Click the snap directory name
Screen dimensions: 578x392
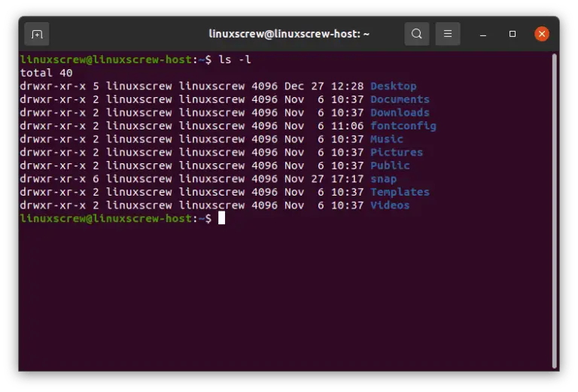pos(383,179)
